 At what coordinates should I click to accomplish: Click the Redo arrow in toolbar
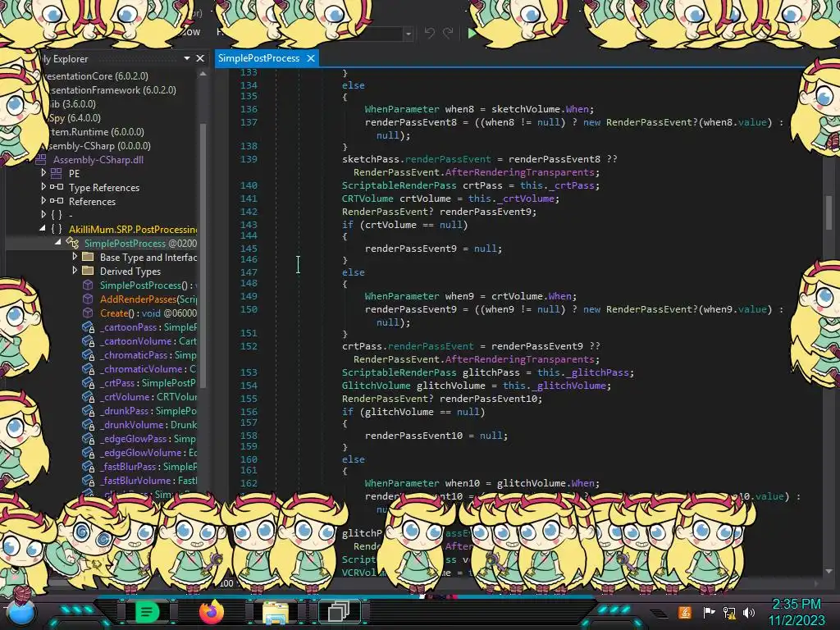[448, 33]
